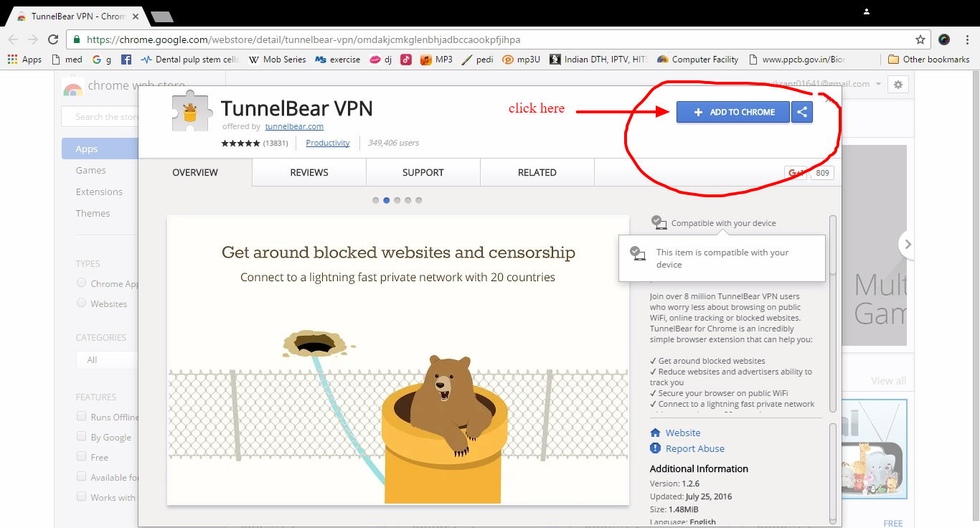
Task: Click the browser forward arrow
Action: (33, 39)
